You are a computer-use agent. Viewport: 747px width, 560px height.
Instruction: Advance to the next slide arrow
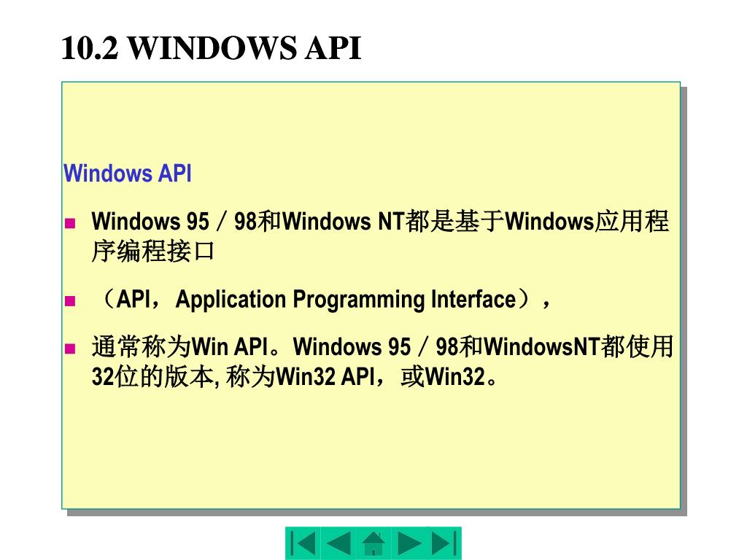(409, 542)
